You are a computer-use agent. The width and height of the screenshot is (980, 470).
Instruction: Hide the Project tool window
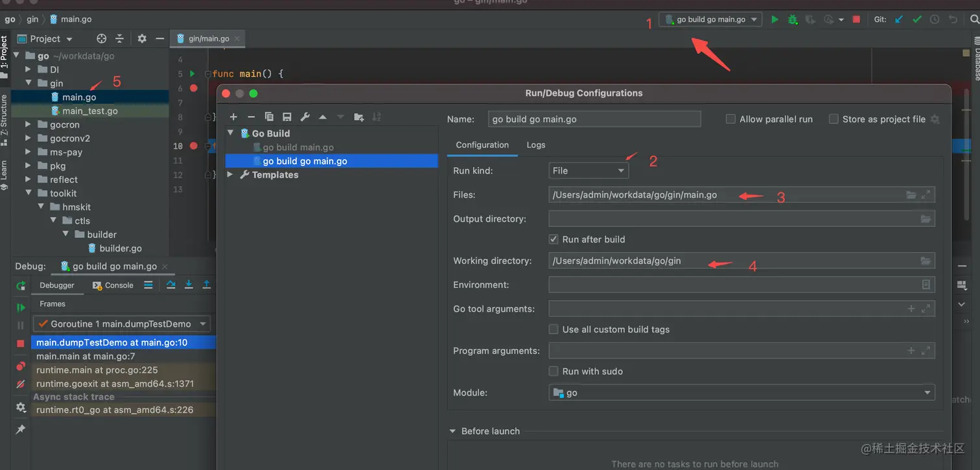(x=159, y=39)
